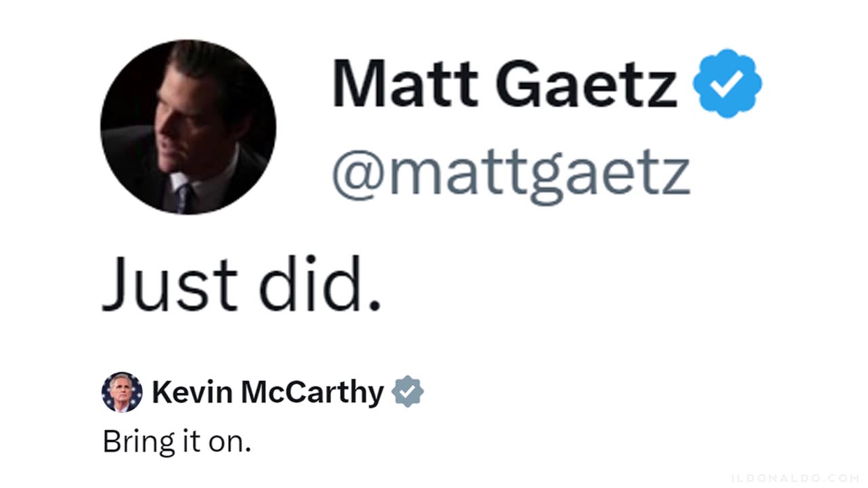
Task: Click the white checkmark inside the blue badge
Action: tap(727, 83)
